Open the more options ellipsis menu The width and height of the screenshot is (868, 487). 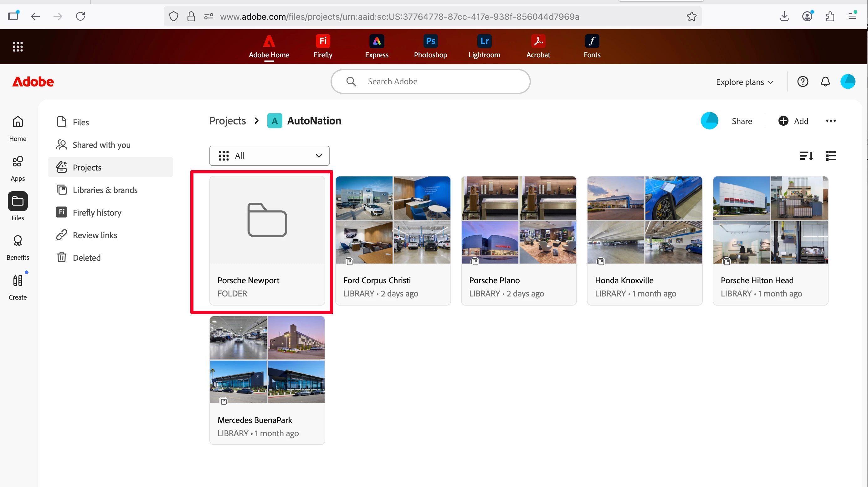(830, 121)
